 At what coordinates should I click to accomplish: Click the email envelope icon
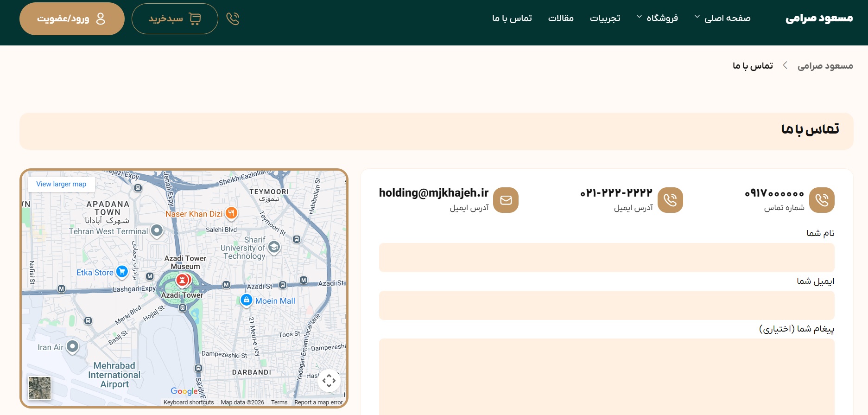506,200
